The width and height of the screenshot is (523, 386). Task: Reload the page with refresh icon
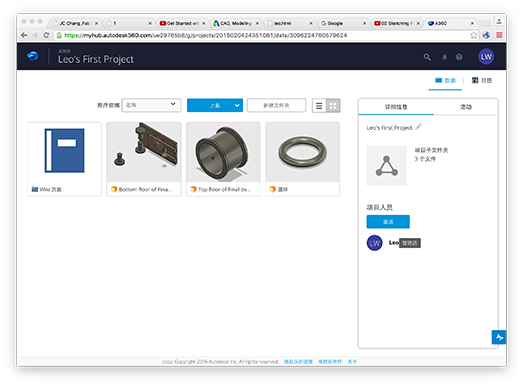pos(46,35)
